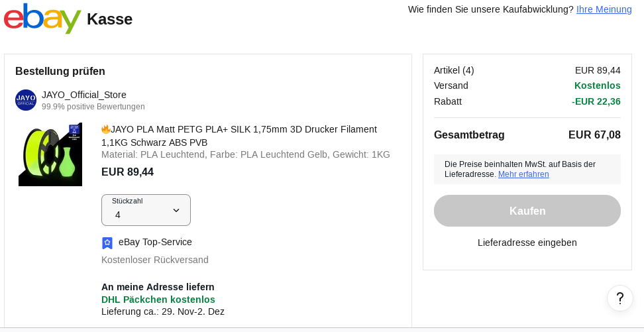
Task: Click the Kostenloser Rückversand text
Action: (154, 260)
